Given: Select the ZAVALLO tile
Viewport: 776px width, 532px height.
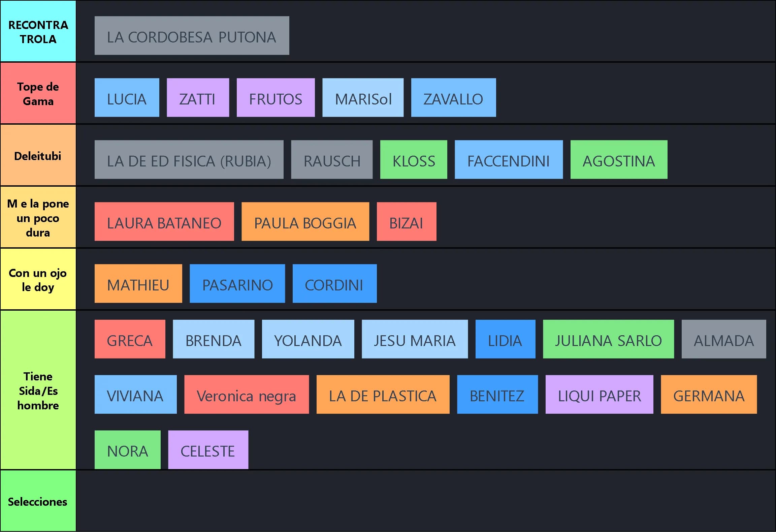Looking at the screenshot, I should [453, 98].
